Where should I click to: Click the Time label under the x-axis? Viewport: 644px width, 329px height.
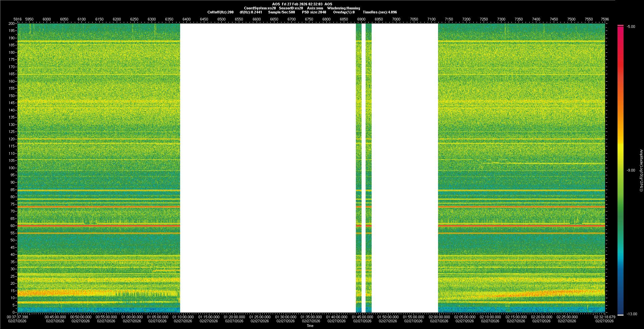[310, 326]
